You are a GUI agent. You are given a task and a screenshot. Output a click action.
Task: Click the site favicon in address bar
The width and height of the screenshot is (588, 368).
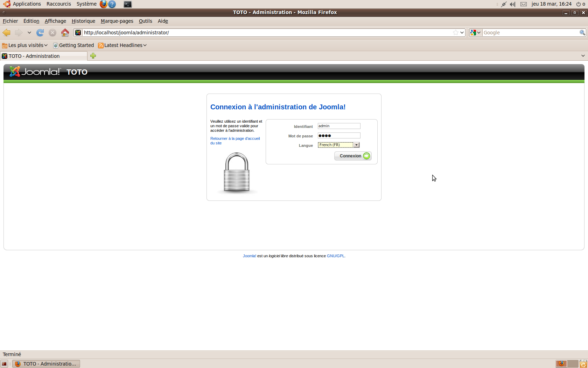pos(78,33)
